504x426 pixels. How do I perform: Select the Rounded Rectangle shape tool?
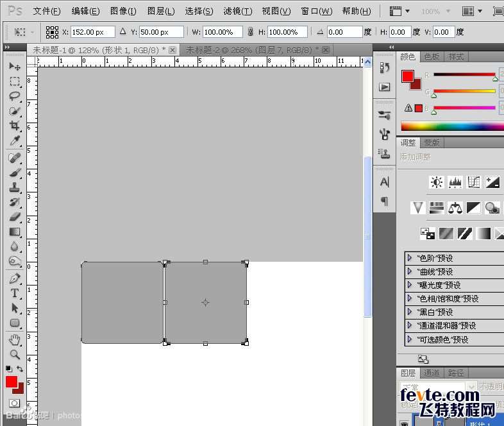click(x=15, y=323)
